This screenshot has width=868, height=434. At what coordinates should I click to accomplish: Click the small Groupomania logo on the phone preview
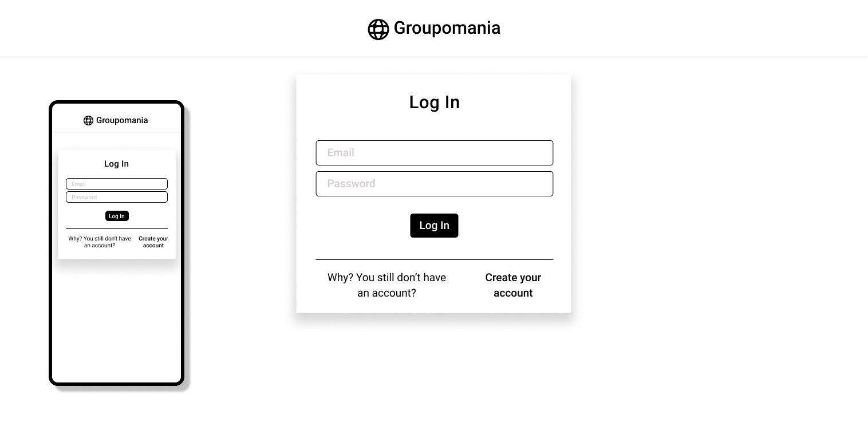pos(116,120)
